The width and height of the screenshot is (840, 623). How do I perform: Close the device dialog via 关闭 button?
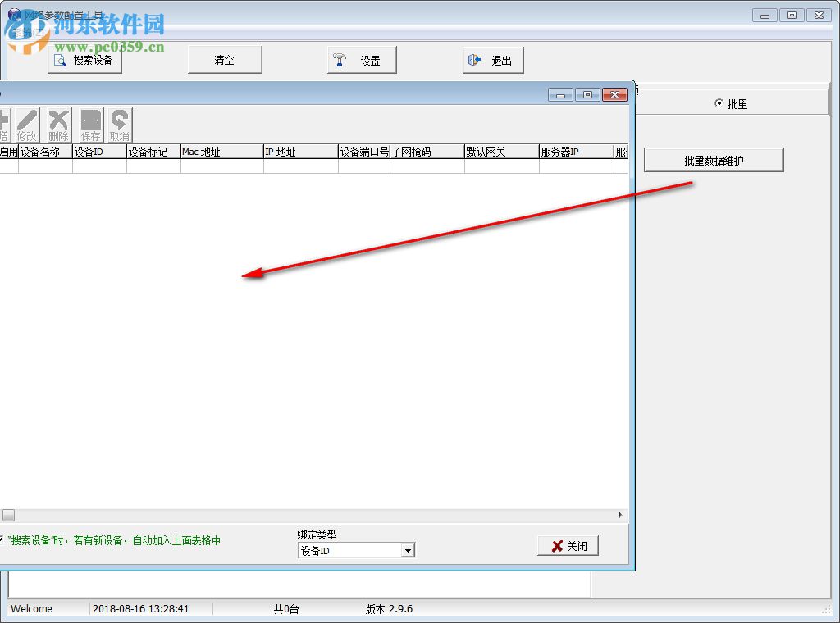(x=568, y=544)
